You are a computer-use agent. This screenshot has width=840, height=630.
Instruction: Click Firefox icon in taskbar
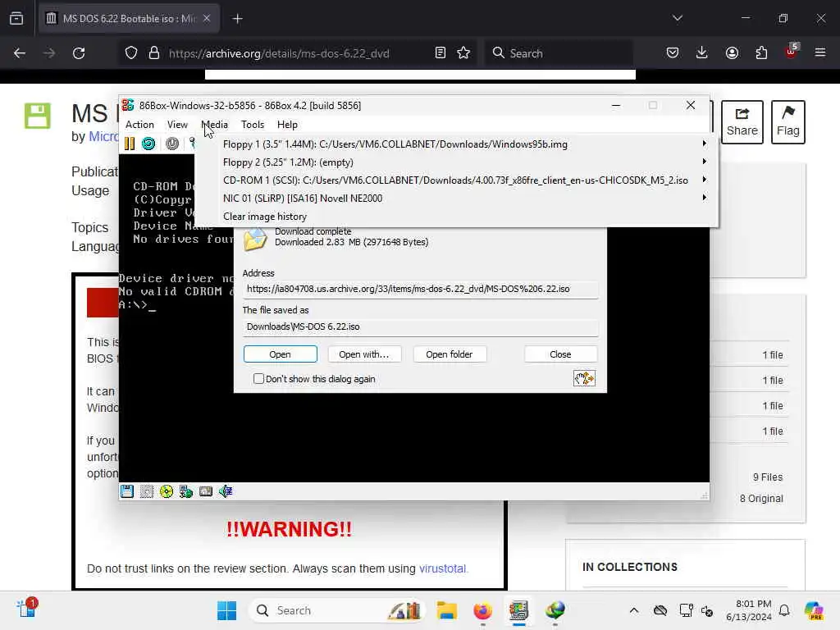click(482, 610)
